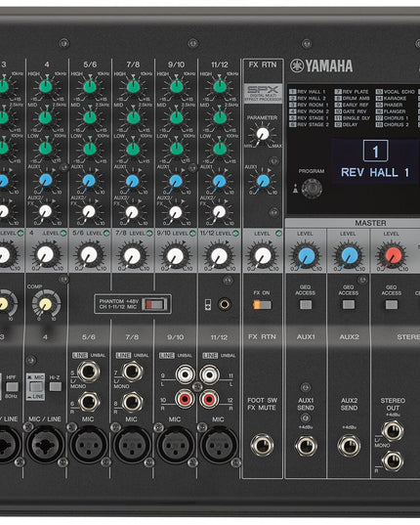
Task: Click the red RCA input 10 R
Action: (186, 399)
